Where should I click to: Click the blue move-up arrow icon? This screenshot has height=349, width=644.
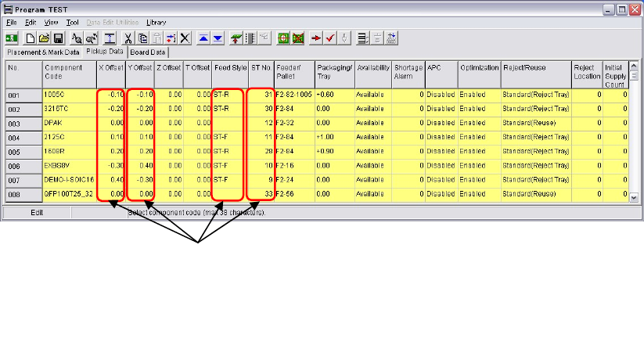203,37
